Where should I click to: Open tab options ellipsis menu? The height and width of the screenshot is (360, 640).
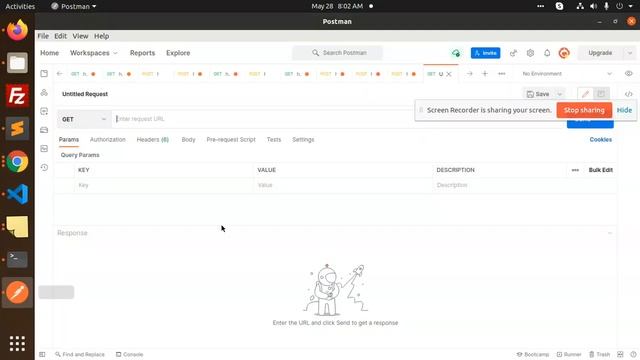coord(502,74)
